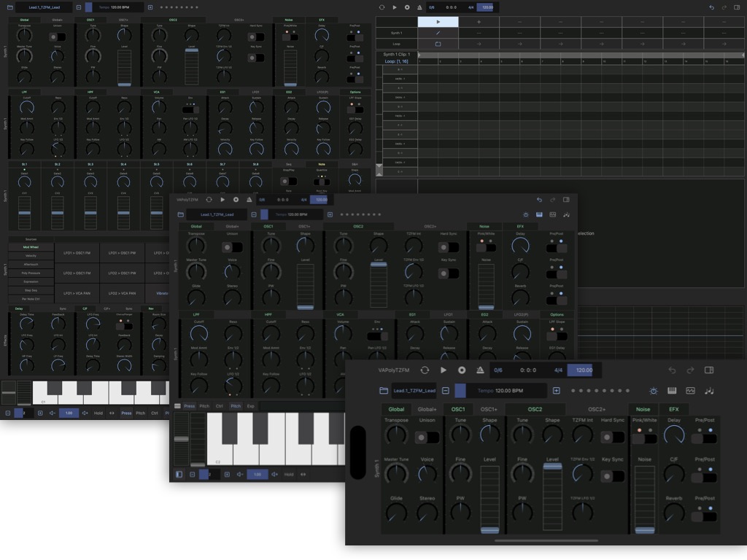Launch scene with highlighted play cell
747x560 pixels.
click(438, 21)
